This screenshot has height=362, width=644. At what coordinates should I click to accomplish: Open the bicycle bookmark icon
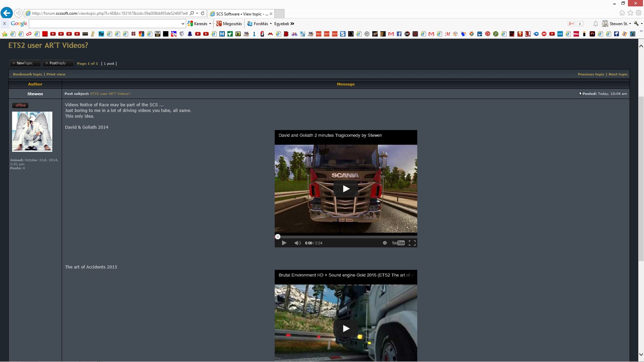(x=294, y=34)
